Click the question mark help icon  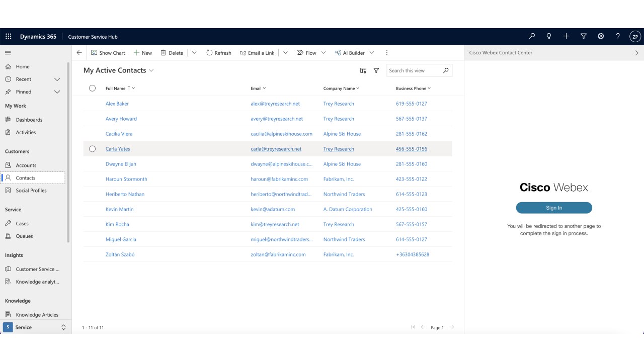coord(618,36)
